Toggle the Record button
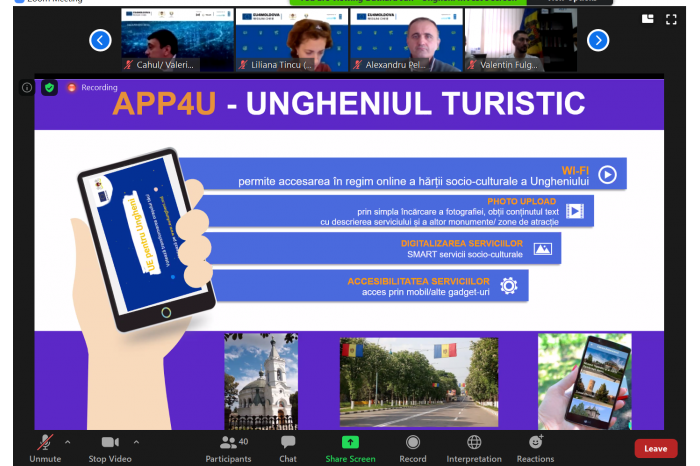 (x=413, y=444)
